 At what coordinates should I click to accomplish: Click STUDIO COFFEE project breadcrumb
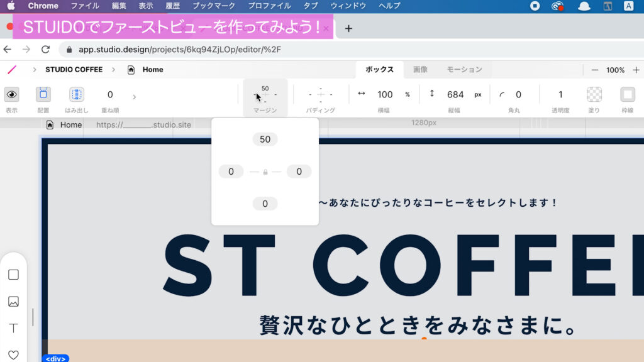tap(74, 69)
